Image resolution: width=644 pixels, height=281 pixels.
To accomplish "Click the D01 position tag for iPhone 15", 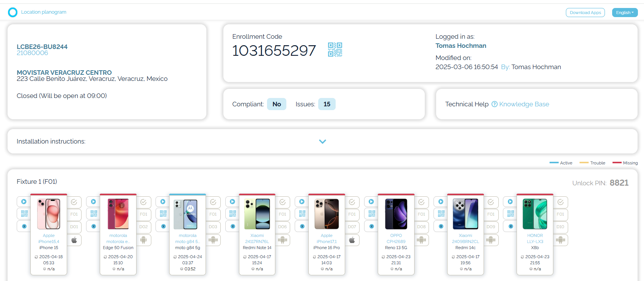I will point(74,227).
